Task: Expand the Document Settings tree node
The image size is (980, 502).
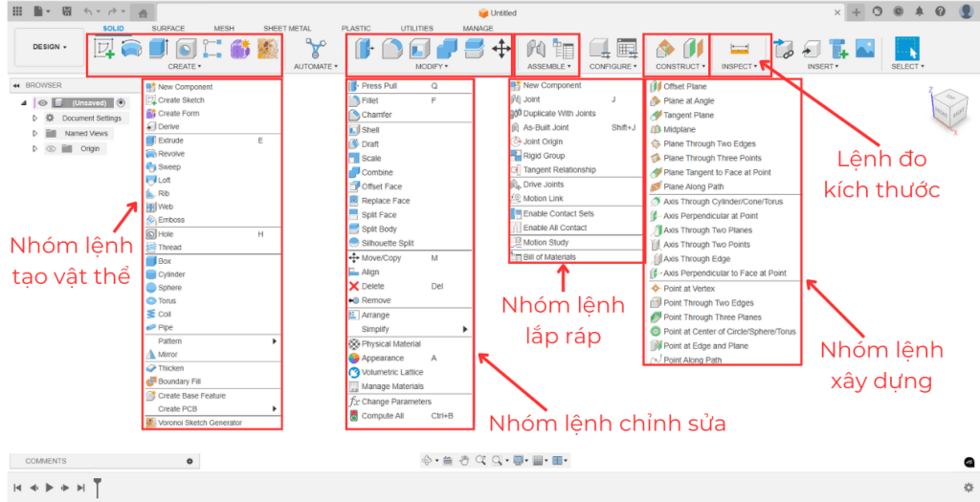Action: tap(35, 119)
